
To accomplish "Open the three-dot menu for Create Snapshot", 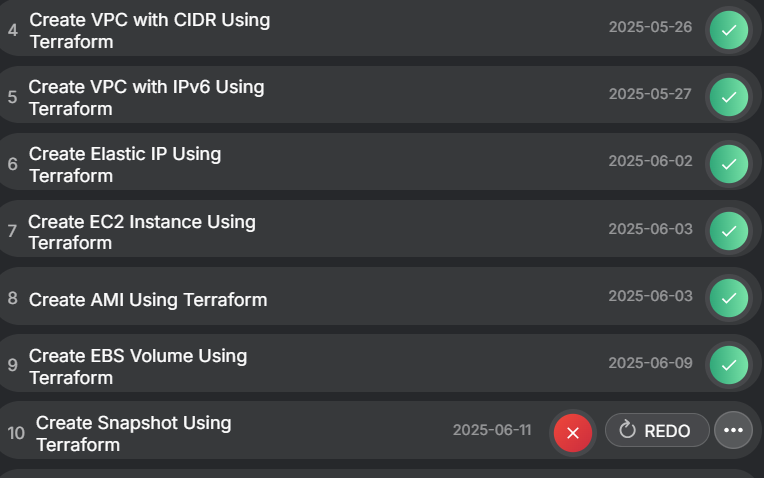I will pyautogui.click(x=733, y=431).
